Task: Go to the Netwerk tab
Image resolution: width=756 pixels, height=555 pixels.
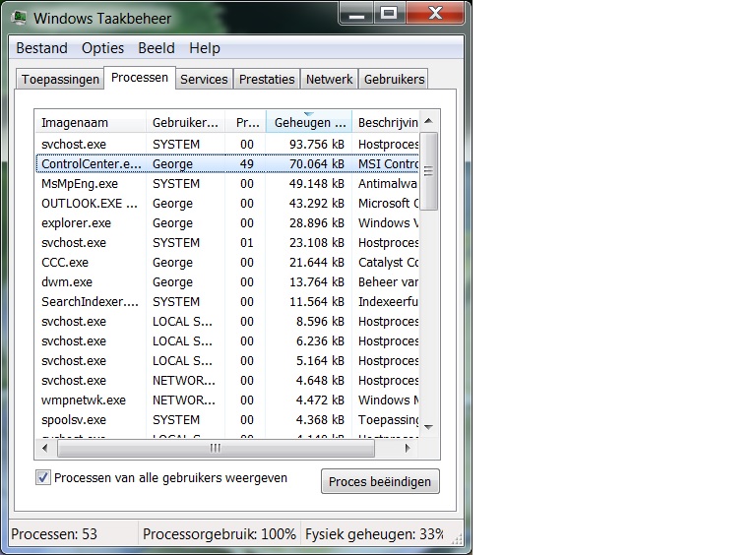Action: point(330,79)
